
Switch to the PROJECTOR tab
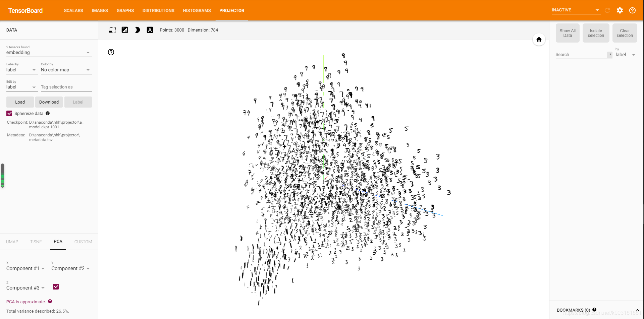click(232, 10)
